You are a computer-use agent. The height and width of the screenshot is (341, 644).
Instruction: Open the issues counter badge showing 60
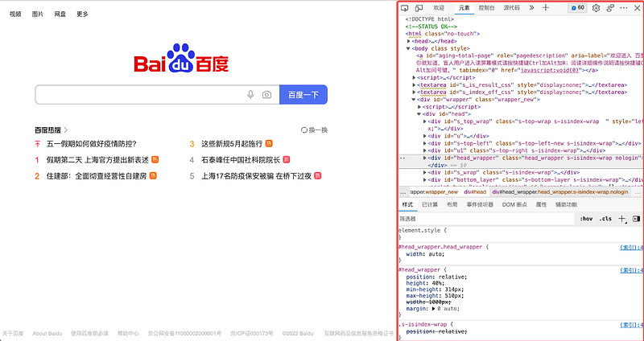(577, 8)
